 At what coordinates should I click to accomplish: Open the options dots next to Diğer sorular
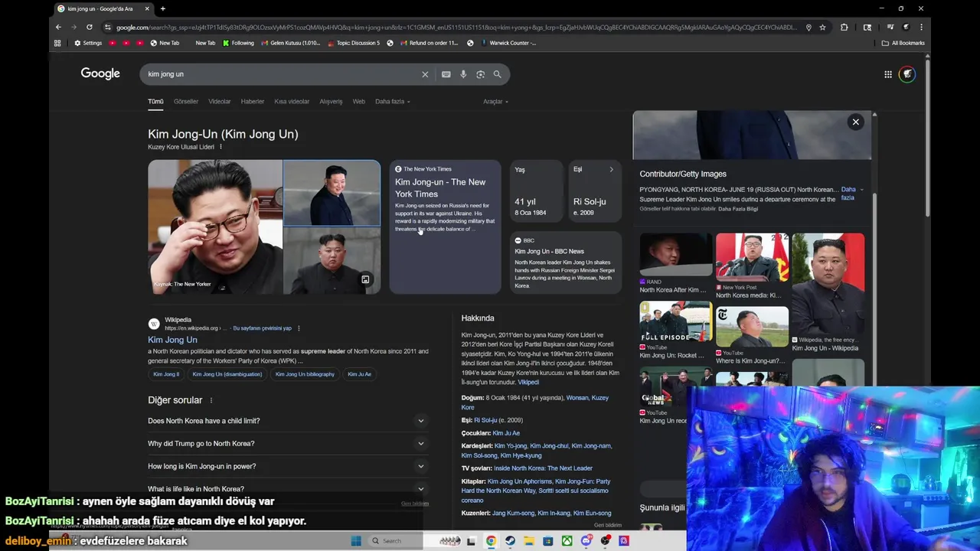211,400
